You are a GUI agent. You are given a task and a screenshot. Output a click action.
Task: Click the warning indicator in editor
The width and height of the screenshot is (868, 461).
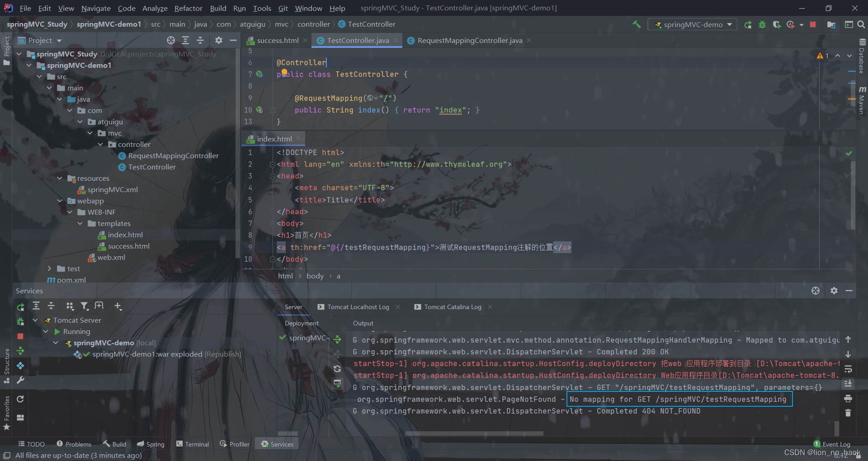pyautogui.click(x=823, y=56)
